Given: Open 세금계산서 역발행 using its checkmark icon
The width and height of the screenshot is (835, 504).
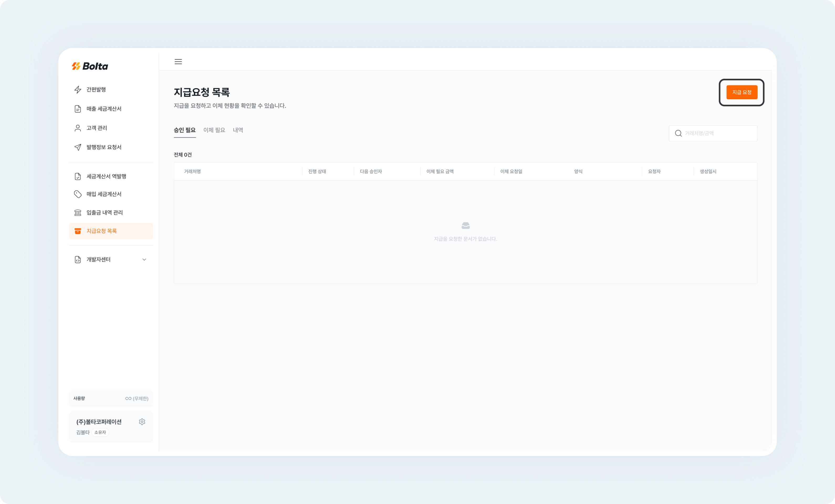Looking at the screenshot, I should point(78,176).
